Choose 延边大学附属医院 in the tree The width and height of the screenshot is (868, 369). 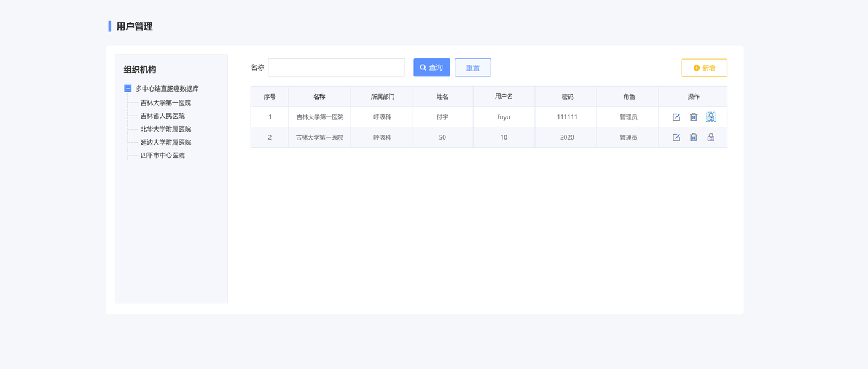pyautogui.click(x=165, y=142)
